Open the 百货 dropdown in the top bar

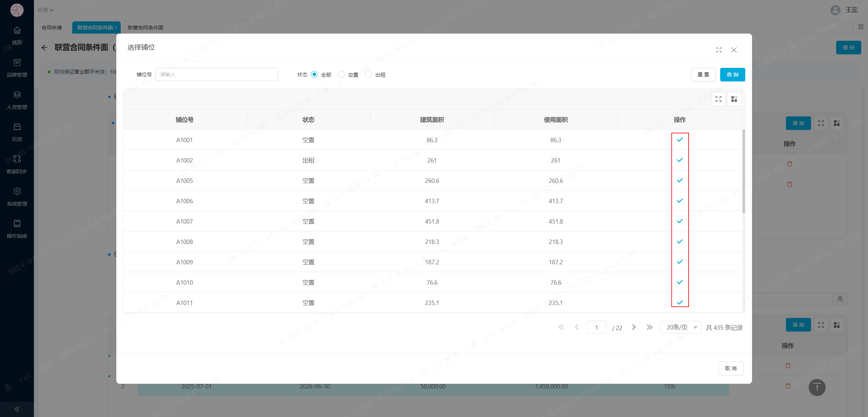coord(45,10)
